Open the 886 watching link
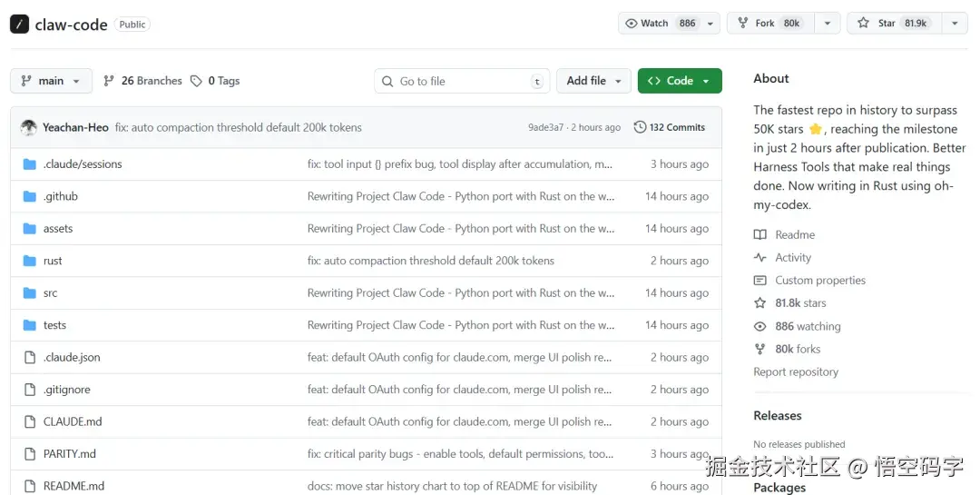 pos(808,326)
